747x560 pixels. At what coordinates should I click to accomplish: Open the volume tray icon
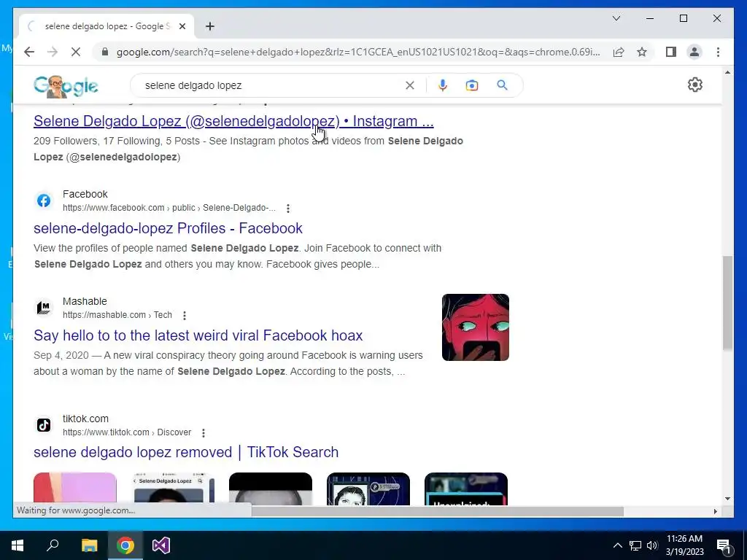tap(651, 545)
